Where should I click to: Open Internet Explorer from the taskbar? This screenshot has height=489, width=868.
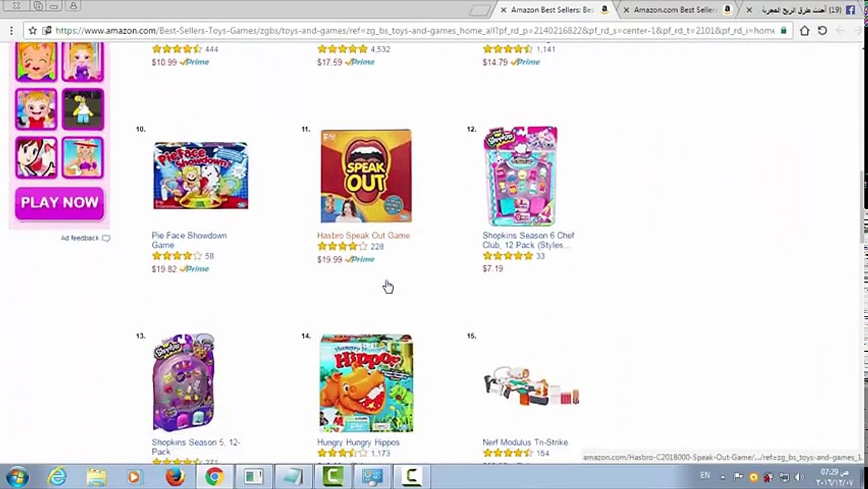(58, 477)
